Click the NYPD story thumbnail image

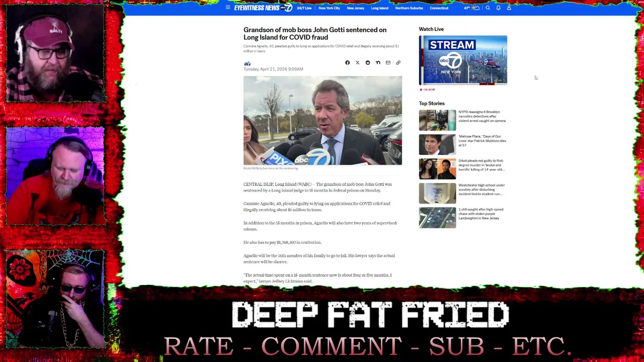coord(437,120)
